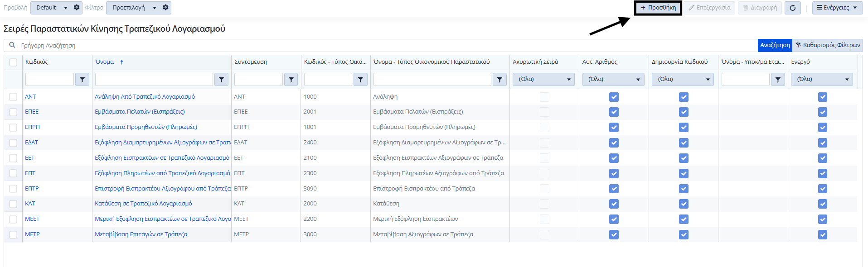868x267 pixels.
Task: Click the Συντόμευση filter text box
Action: coord(258,79)
